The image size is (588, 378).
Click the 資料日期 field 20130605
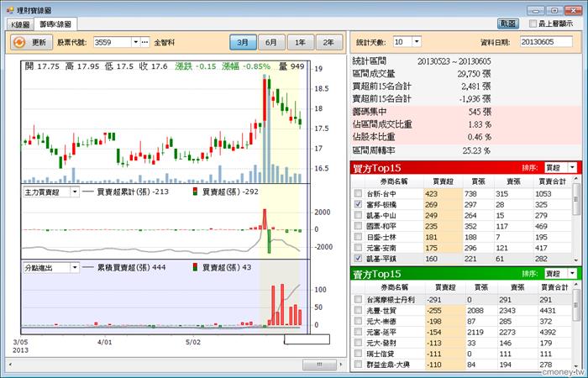click(546, 42)
